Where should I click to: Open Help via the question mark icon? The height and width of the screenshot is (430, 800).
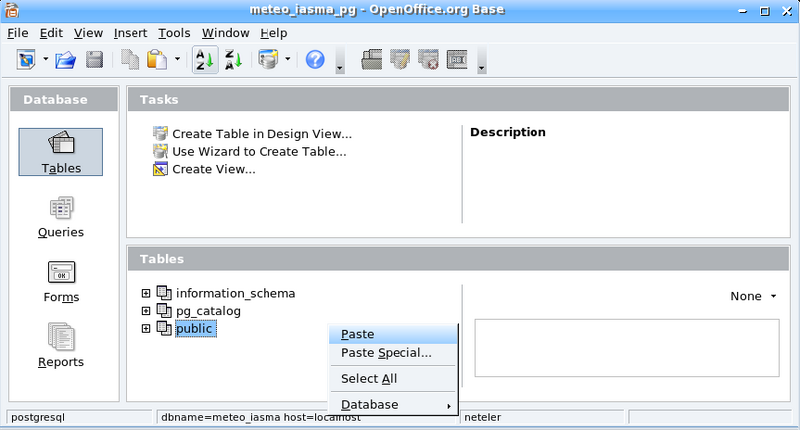click(x=315, y=60)
